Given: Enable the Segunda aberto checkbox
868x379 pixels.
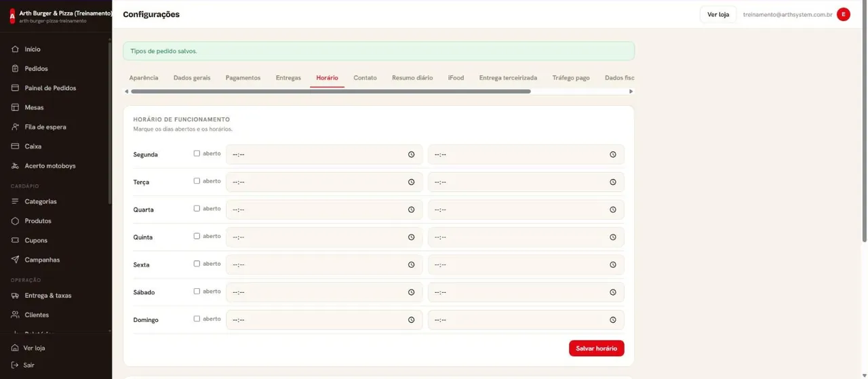Looking at the screenshot, I should 197,153.
